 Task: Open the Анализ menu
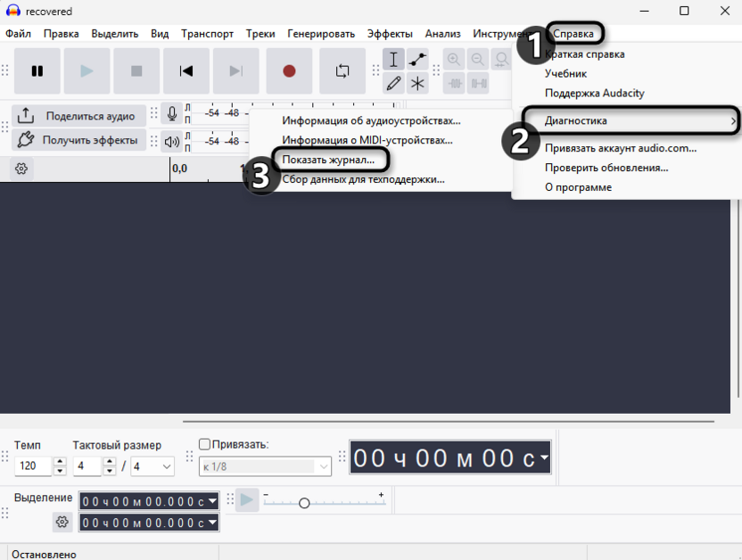(x=442, y=34)
